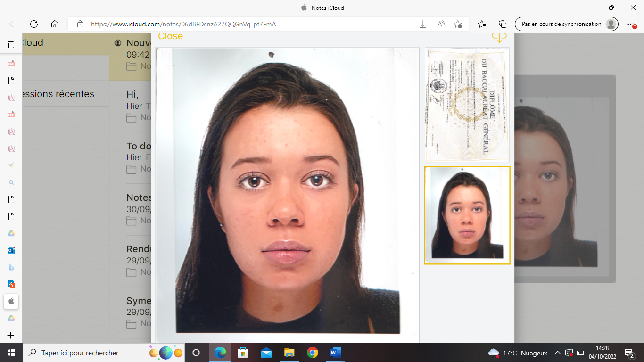
Task: Switch to the Outlook vertical tab
Action: click(x=11, y=250)
